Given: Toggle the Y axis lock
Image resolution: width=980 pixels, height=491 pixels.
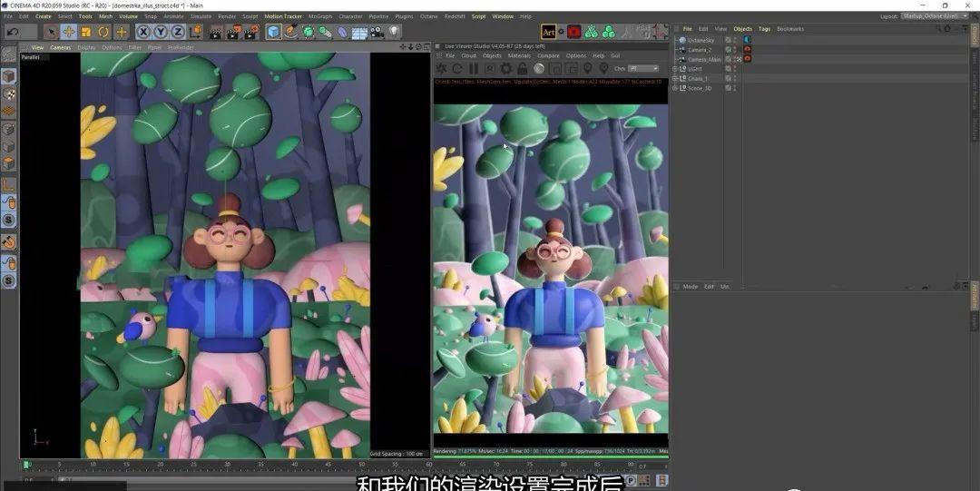Looking at the screenshot, I should pos(162,32).
